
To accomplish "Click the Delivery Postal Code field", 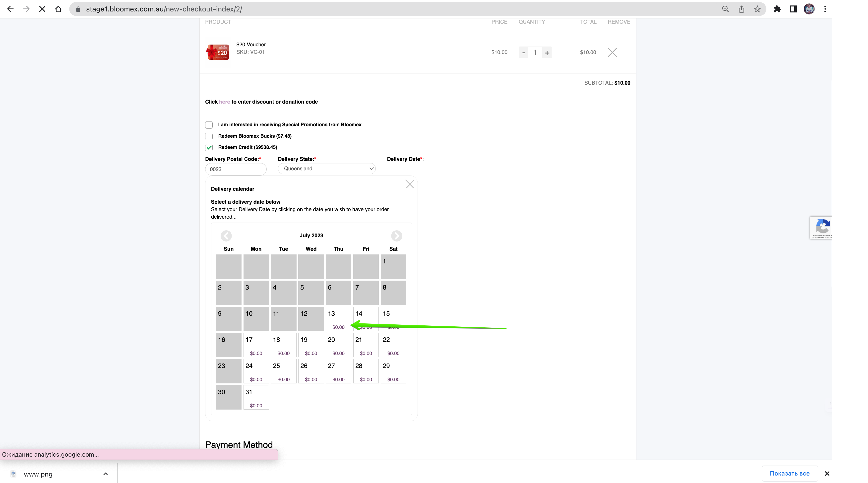I will click(236, 169).
